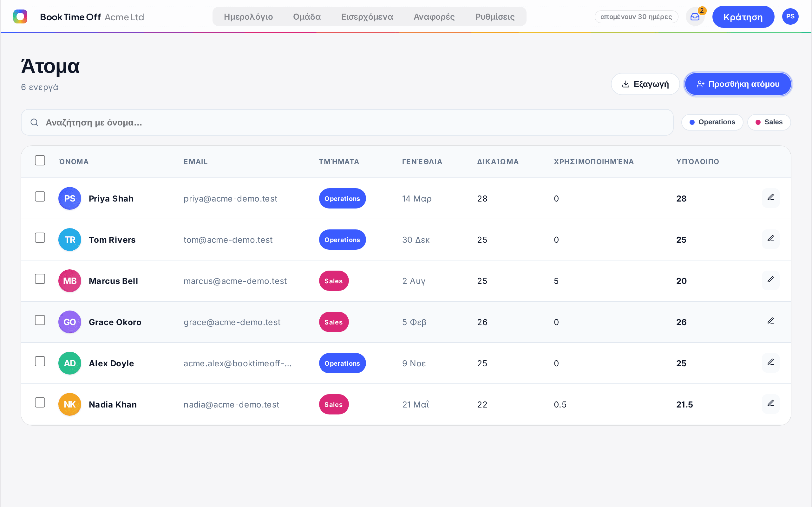Viewport: 812px width, 507px height.
Task: Click edit pencil for Tom Rivers
Action: click(770, 239)
